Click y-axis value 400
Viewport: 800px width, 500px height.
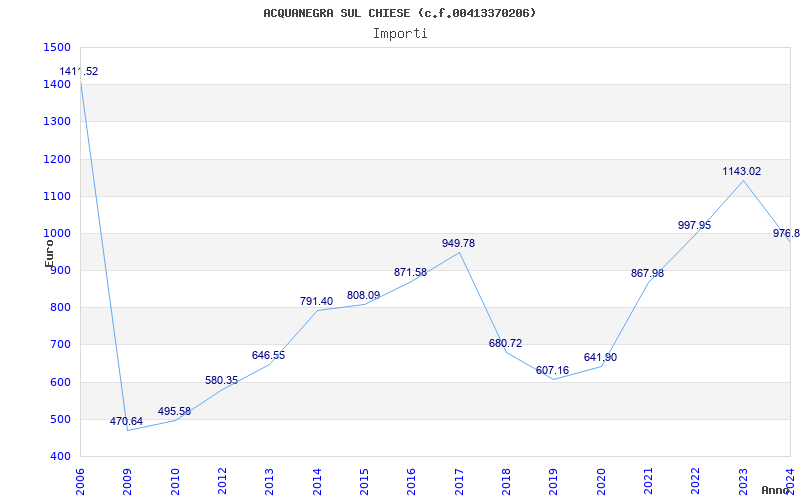coord(61,457)
